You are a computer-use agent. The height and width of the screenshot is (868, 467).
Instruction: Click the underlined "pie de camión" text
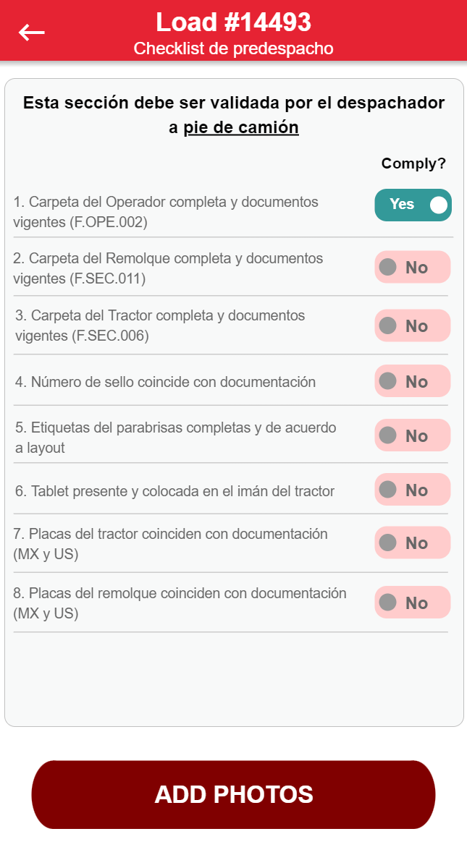point(240,127)
